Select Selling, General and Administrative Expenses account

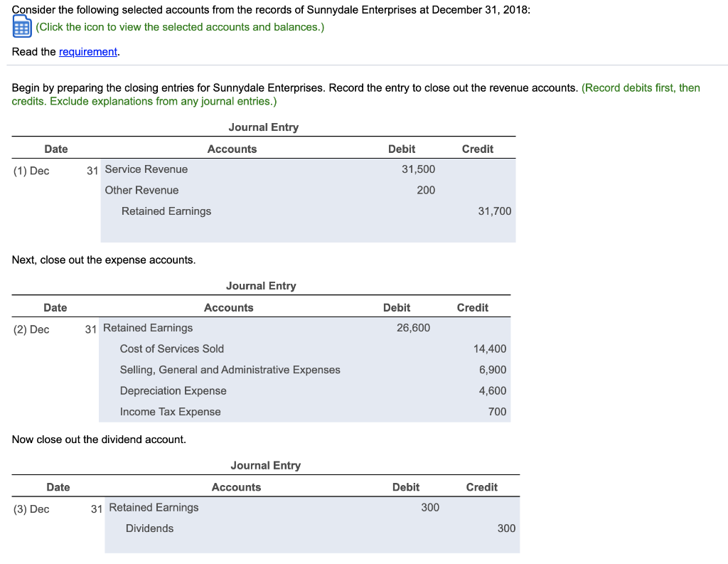230,369
